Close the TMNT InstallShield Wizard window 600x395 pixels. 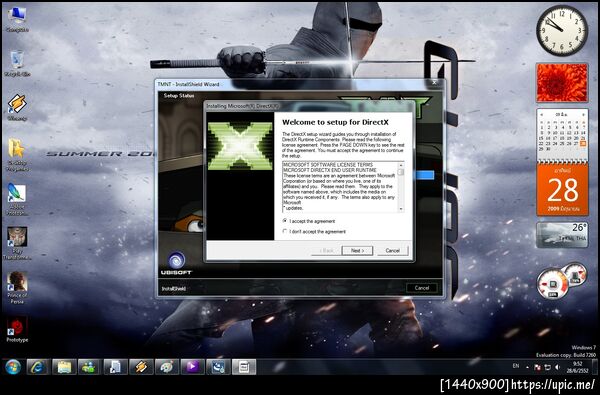[434, 83]
